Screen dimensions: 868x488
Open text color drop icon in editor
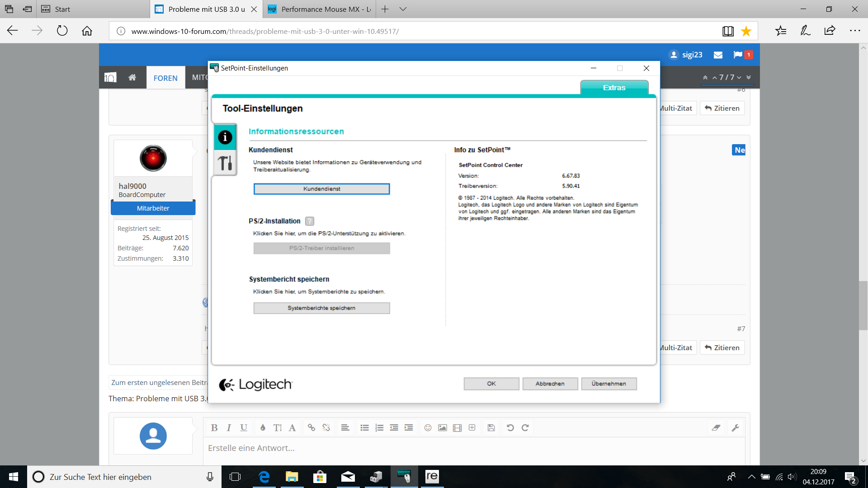(263, 427)
